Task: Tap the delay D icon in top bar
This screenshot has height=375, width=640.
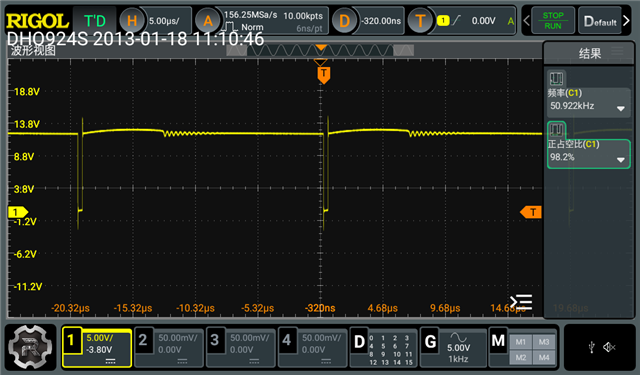Action: pyautogui.click(x=344, y=21)
